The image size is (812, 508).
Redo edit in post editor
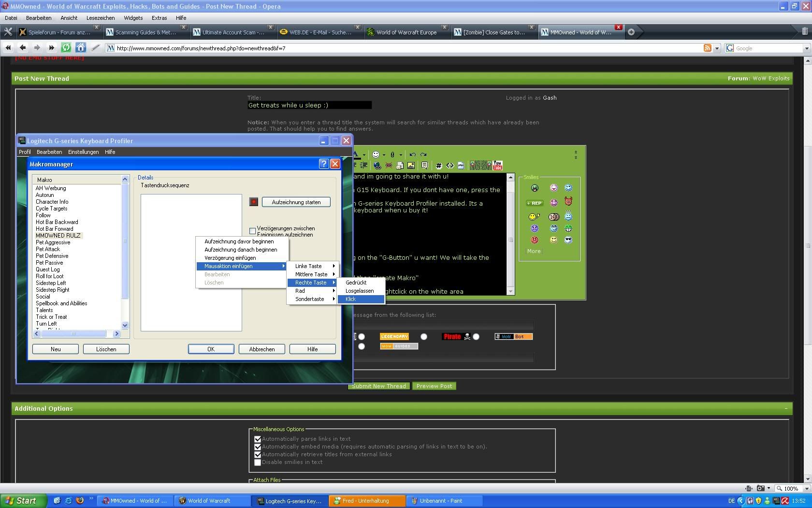tap(423, 154)
